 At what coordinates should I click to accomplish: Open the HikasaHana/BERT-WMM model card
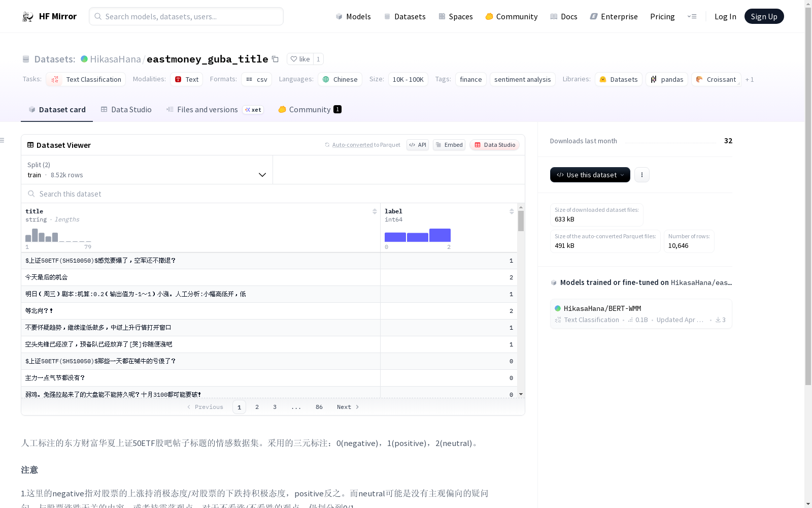click(x=641, y=313)
